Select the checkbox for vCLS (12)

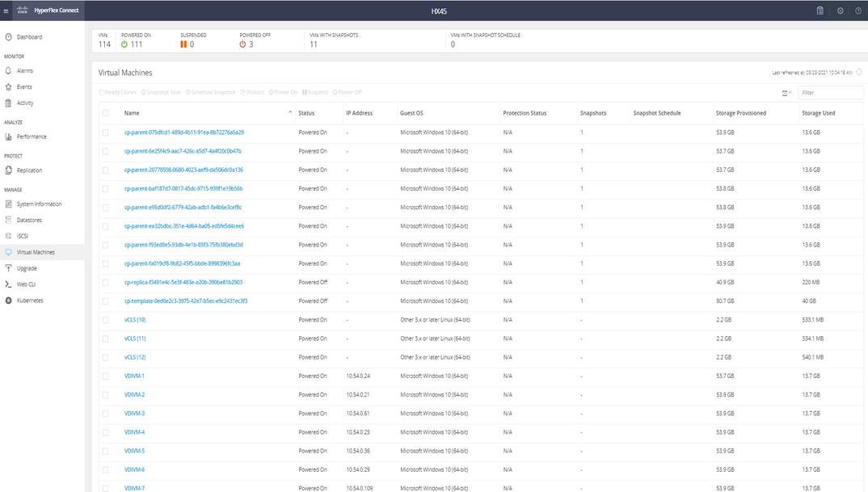tap(105, 358)
